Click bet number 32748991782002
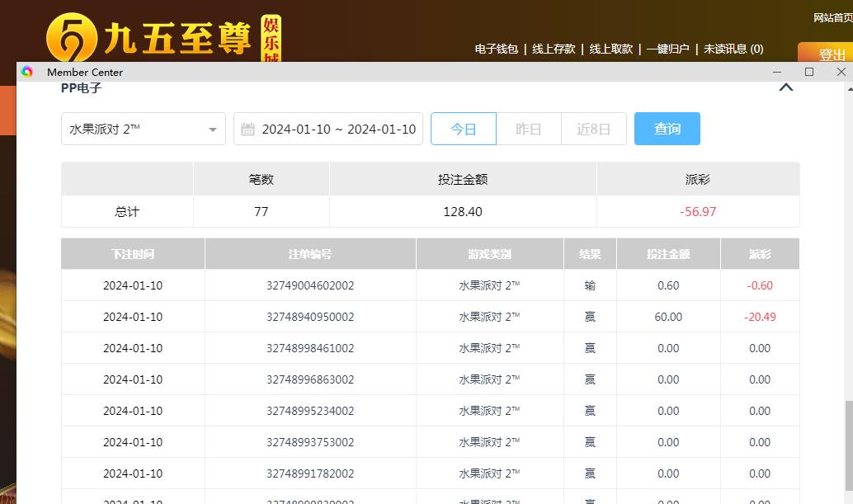Viewport: 853px width, 504px height. [x=310, y=473]
